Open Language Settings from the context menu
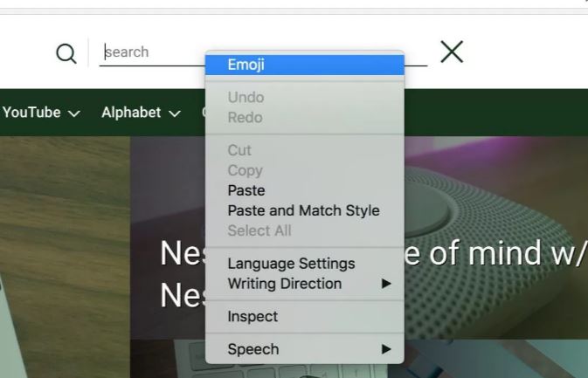This screenshot has height=378, width=588. [291, 264]
